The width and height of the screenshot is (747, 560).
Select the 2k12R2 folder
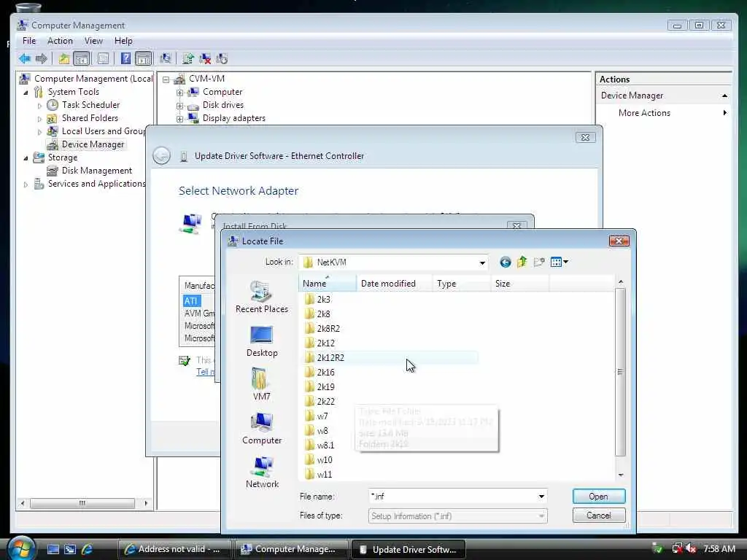391,357
